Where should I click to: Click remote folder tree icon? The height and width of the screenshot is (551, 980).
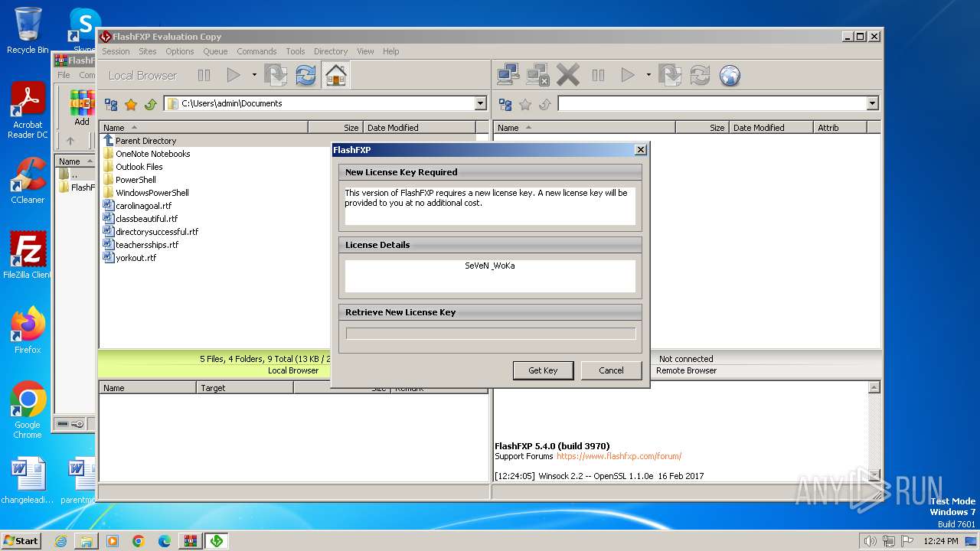click(x=505, y=104)
